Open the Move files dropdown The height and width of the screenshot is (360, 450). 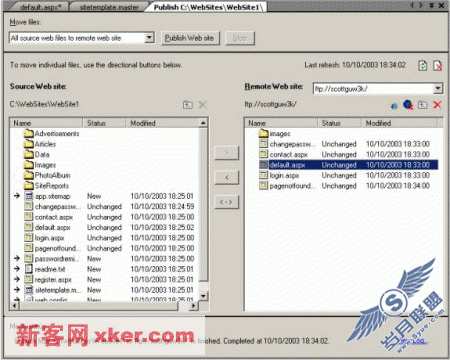point(150,38)
